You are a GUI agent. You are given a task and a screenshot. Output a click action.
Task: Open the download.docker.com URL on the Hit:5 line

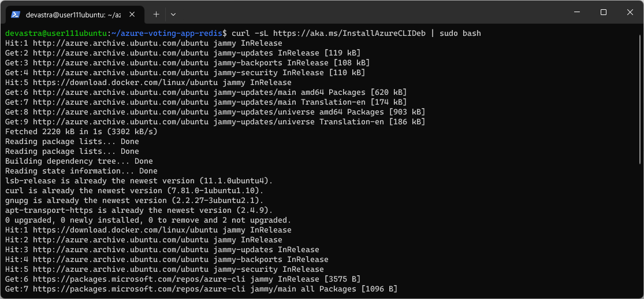point(124,83)
